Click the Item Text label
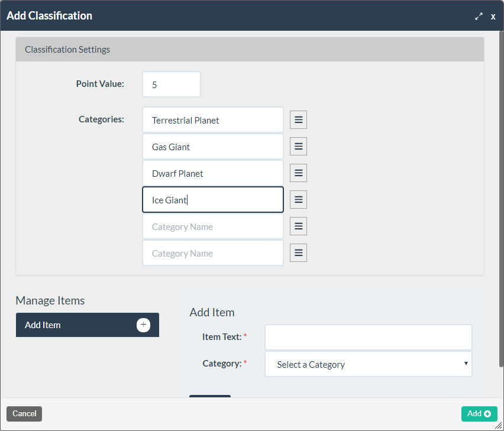The width and height of the screenshot is (504, 431). pyautogui.click(x=222, y=336)
